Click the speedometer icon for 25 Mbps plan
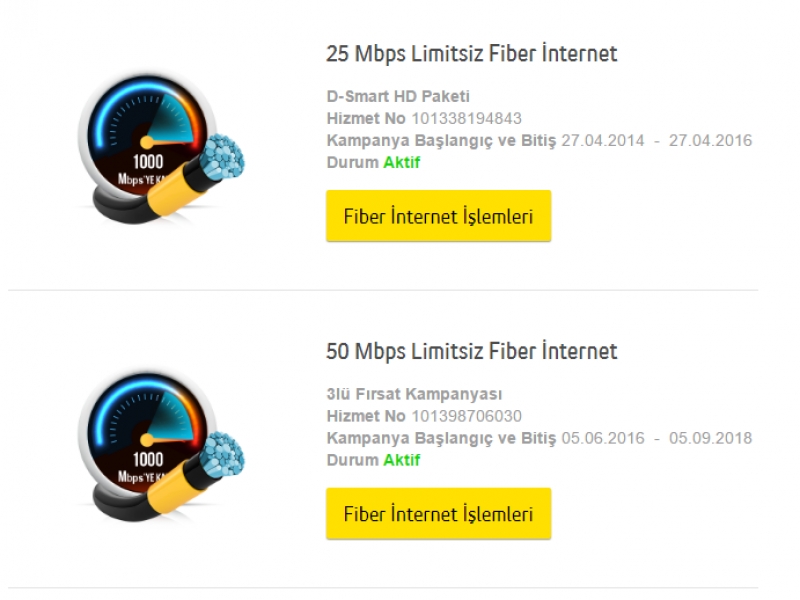The height and width of the screenshot is (600, 800). coord(161,148)
